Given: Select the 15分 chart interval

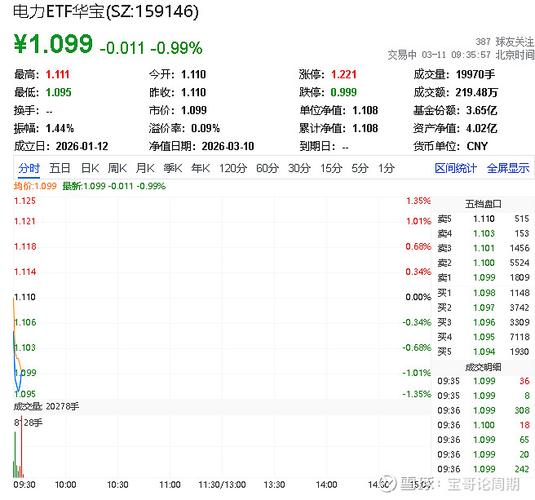Looking at the screenshot, I should (x=331, y=168).
